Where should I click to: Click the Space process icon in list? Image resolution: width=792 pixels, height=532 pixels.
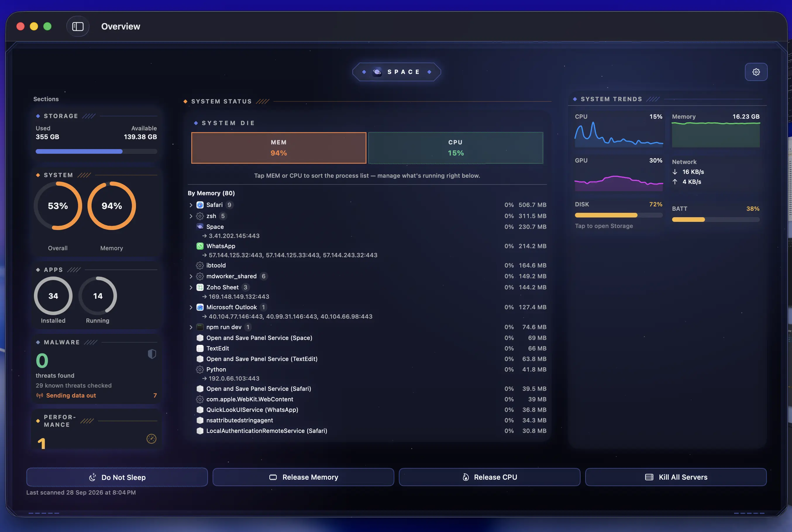200,227
